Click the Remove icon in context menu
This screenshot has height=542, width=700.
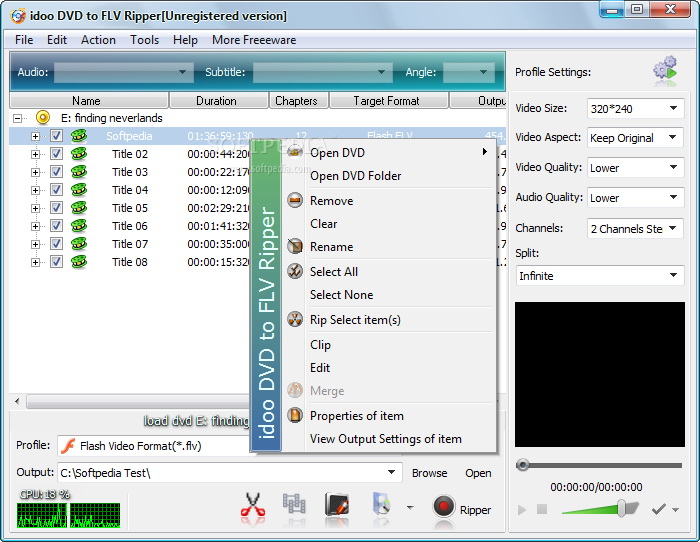[x=295, y=200]
